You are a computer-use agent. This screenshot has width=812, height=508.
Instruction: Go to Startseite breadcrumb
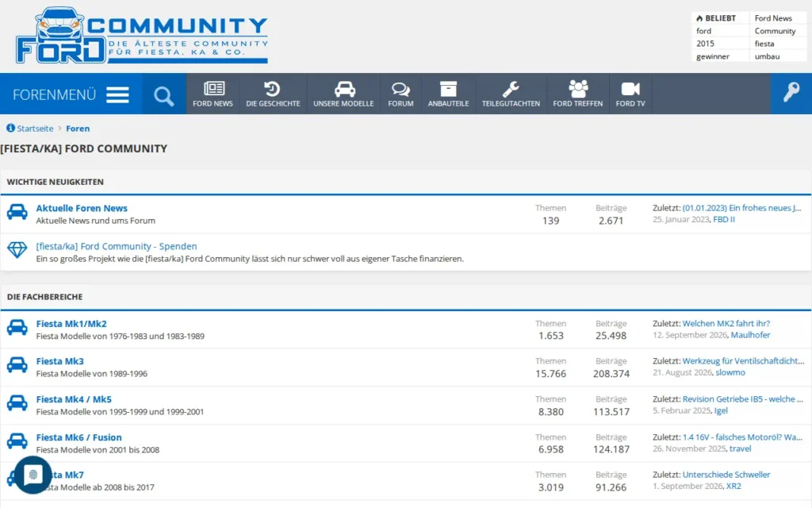pos(35,129)
